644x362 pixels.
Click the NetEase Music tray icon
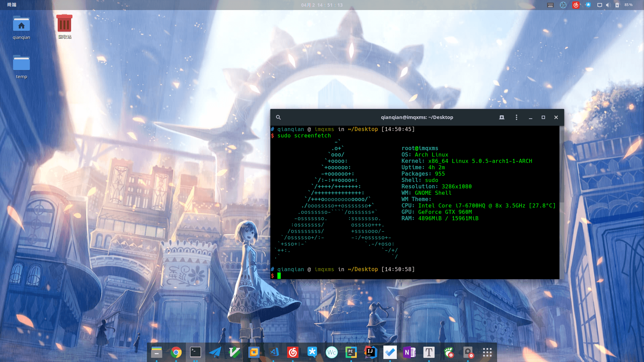576,5
